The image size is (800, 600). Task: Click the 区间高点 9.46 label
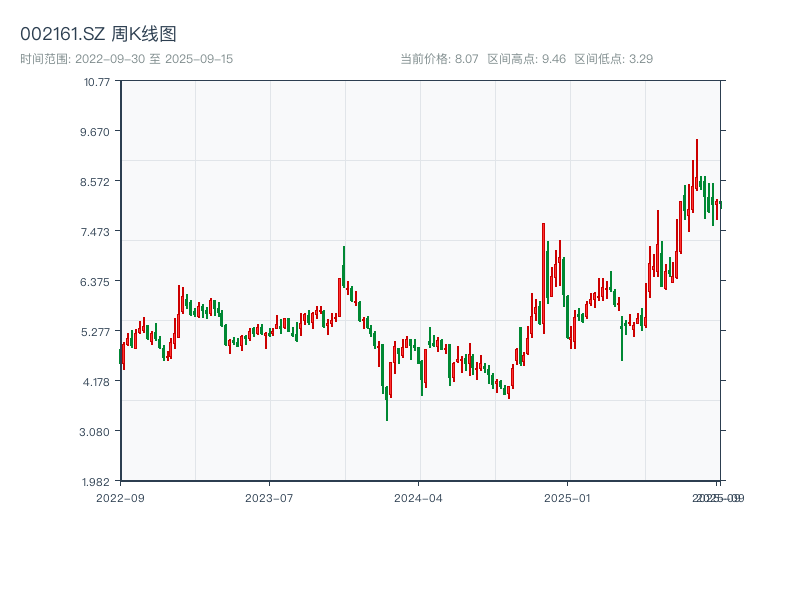point(526,59)
